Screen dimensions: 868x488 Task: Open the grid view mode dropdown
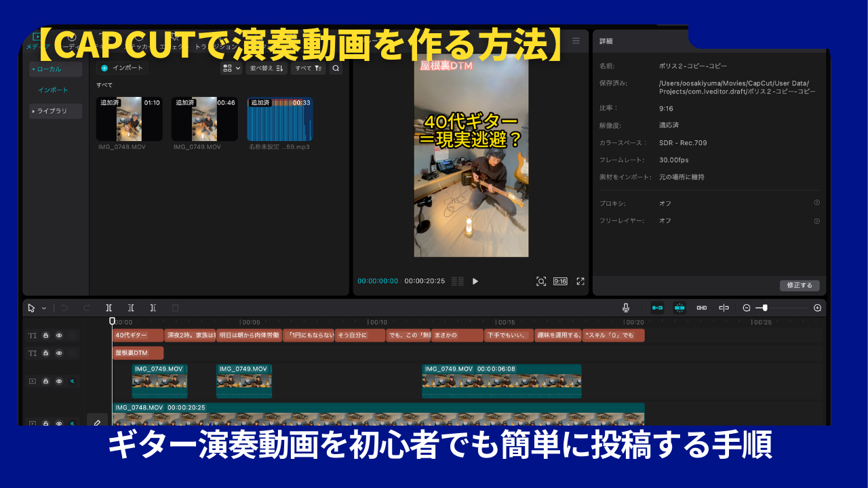click(x=231, y=68)
